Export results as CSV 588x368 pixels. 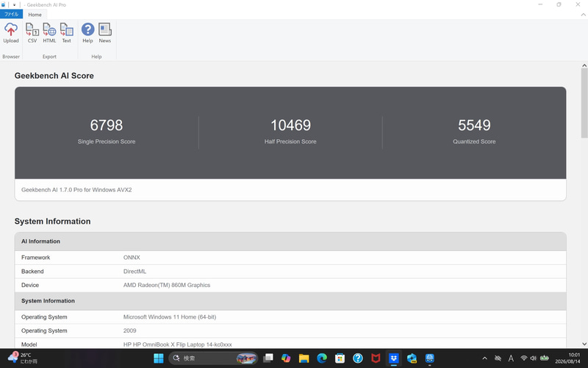coord(32,33)
